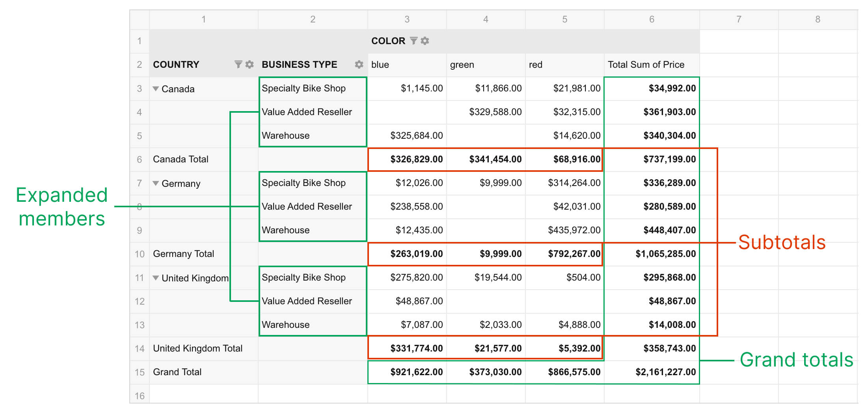
Task: Select the $329,588.00 cell
Action: click(486, 112)
